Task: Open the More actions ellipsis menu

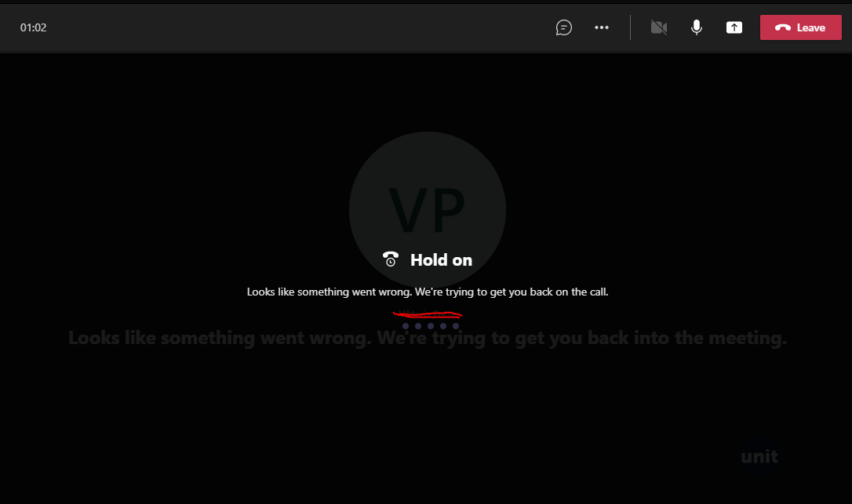Action: tap(602, 27)
